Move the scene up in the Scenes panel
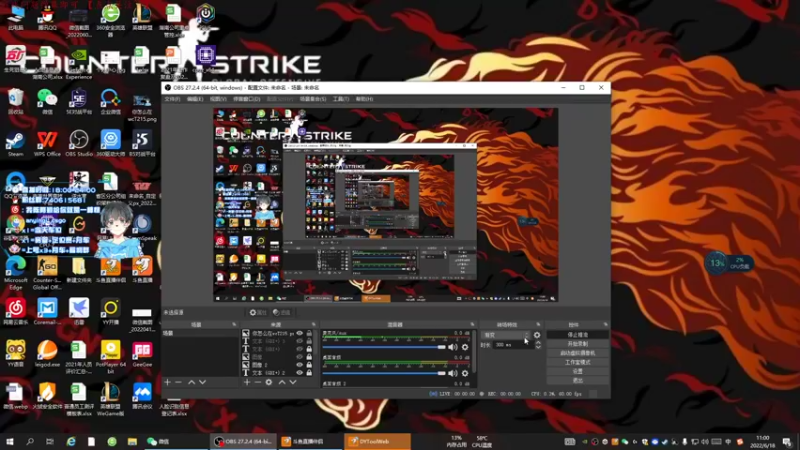The width and height of the screenshot is (800, 450). pos(191,382)
